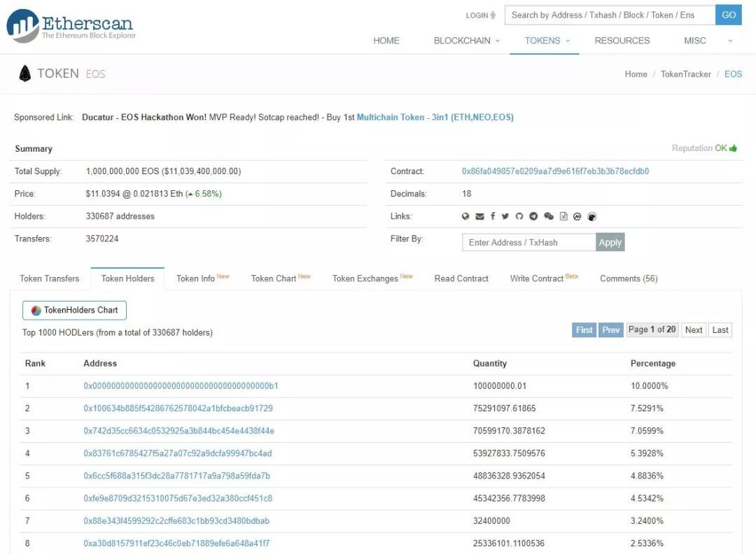Viewport: 756px width, 554px height.
Task: Open the EOS website globe icon link
Action: tap(465, 217)
